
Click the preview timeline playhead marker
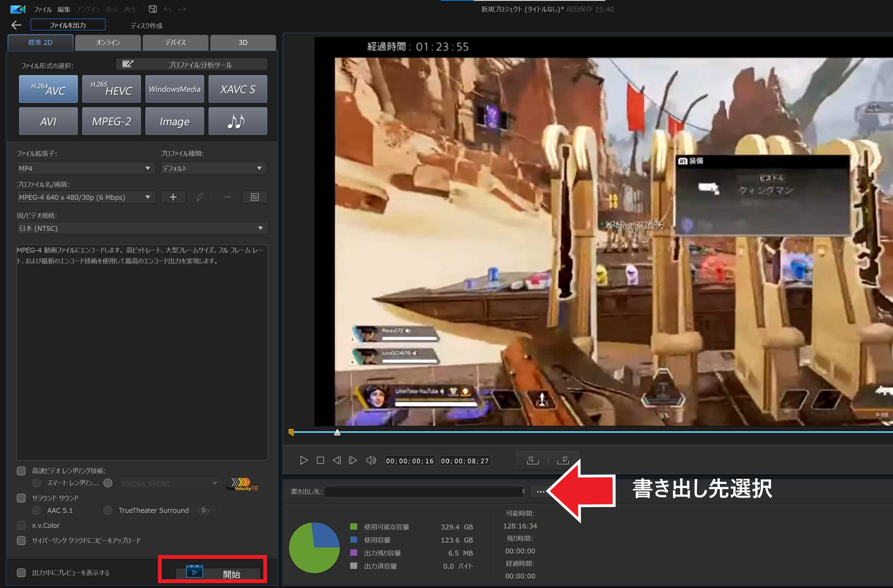(x=337, y=432)
